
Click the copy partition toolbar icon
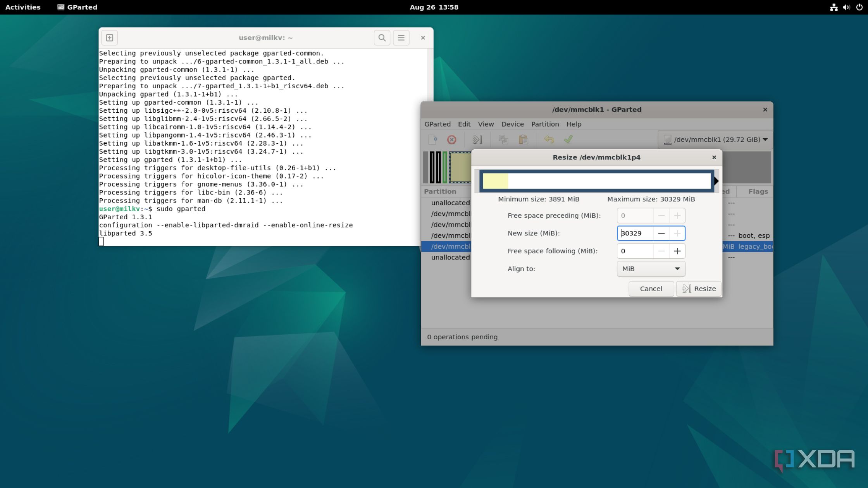tap(503, 139)
